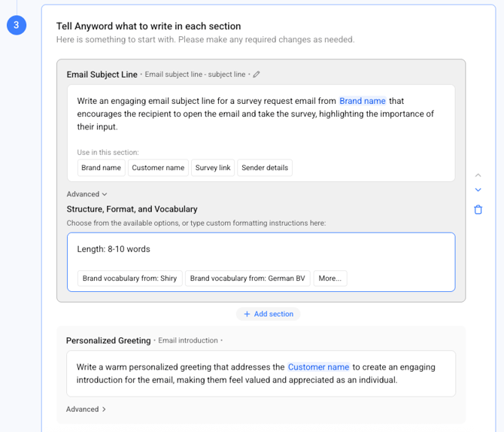This screenshot has width=504, height=432.
Task: Open the More... formatting options
Action: click(x=329, y=278)
